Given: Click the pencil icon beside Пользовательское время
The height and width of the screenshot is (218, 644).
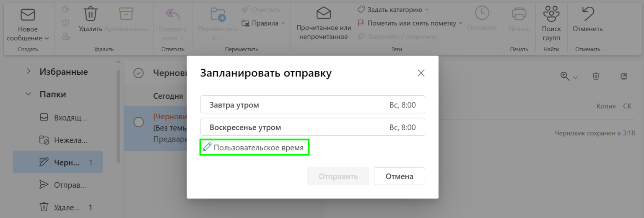Looking at the screenshot, I should 207,147.
